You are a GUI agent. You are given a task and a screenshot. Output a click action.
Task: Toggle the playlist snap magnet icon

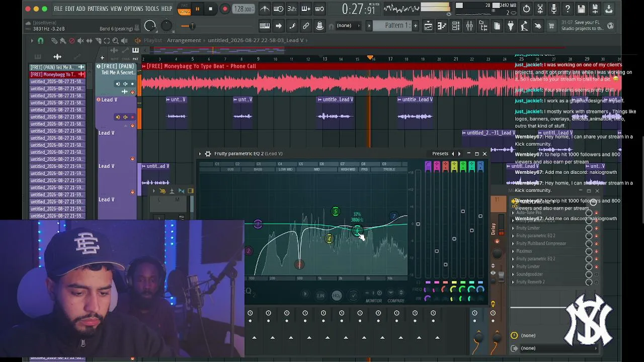pyautogui.click(x=41, y=41)
